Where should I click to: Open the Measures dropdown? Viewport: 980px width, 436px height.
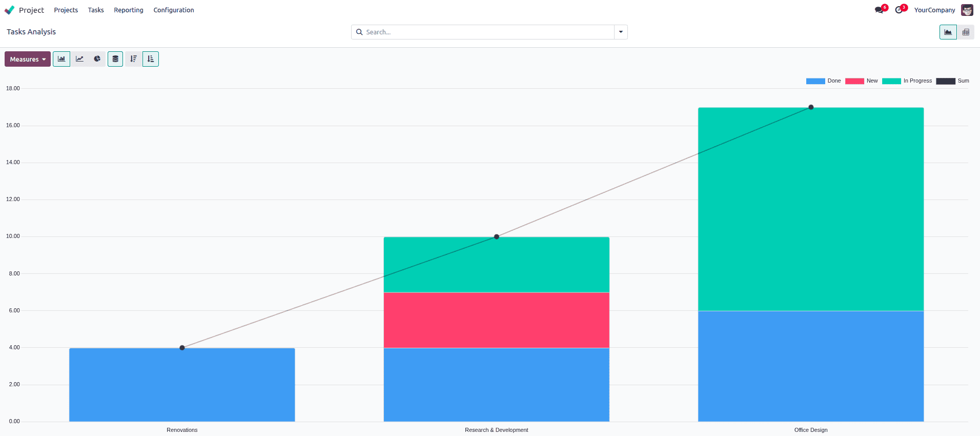(28, 59)
